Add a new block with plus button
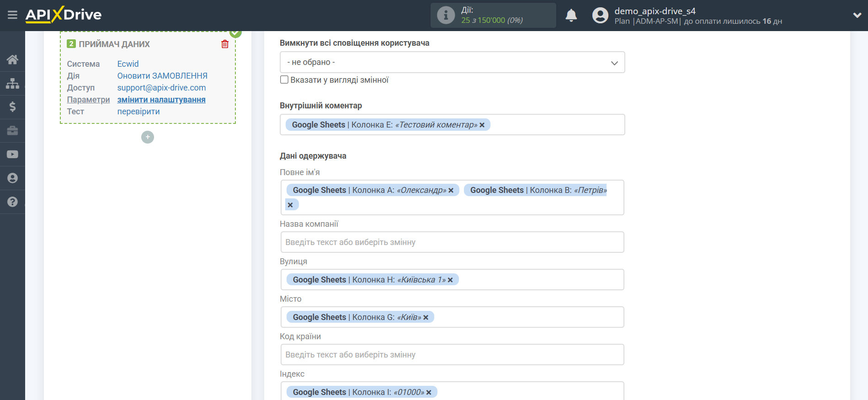The image size is (868, 400). pyautogui.click(x=148, y=137)
